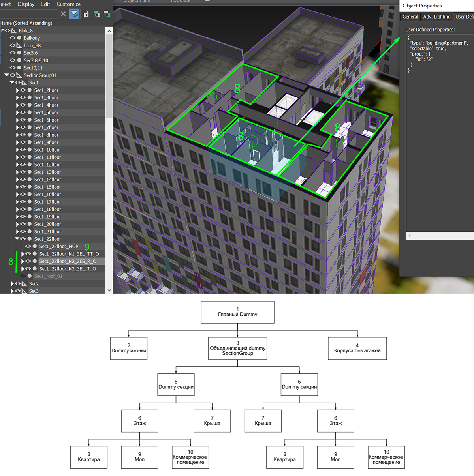Collapse the Sec1_22floor node
The height and width of the screenshot is (476, 474).
pos(17,239)
